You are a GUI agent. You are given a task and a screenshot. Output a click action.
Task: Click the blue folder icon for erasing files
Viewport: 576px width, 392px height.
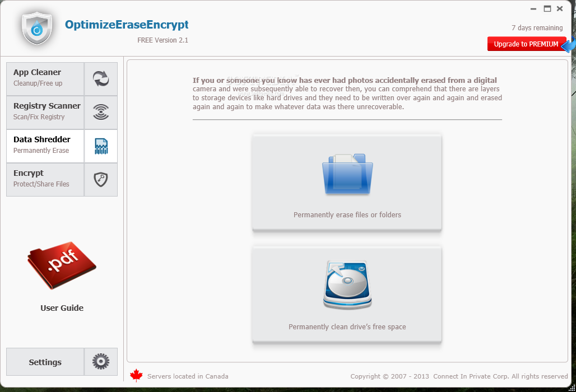pos(347,174)
